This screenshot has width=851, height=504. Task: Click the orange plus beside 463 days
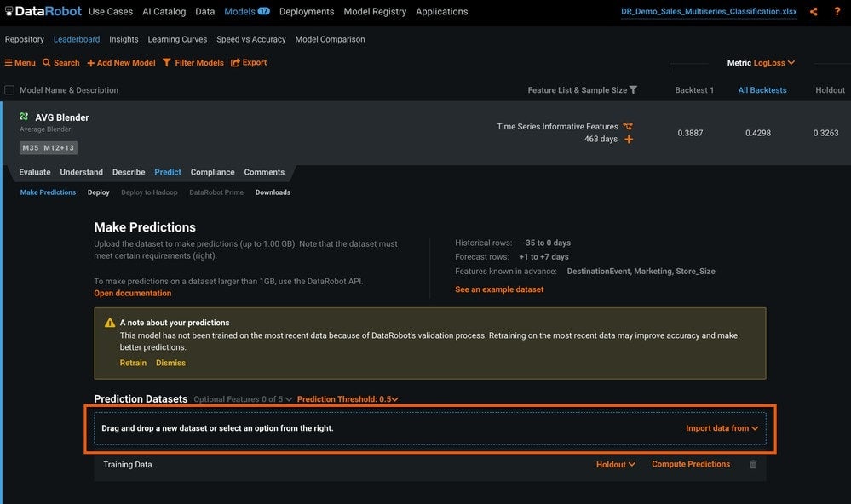629,140
